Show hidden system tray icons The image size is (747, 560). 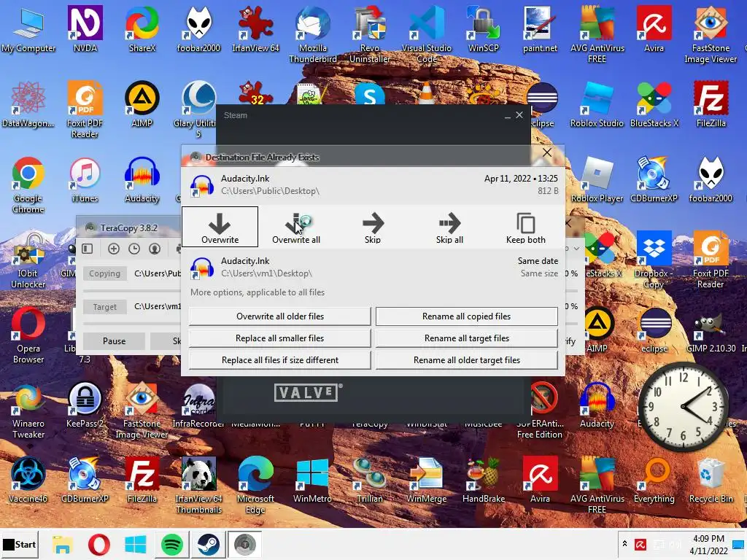point(624,544)
